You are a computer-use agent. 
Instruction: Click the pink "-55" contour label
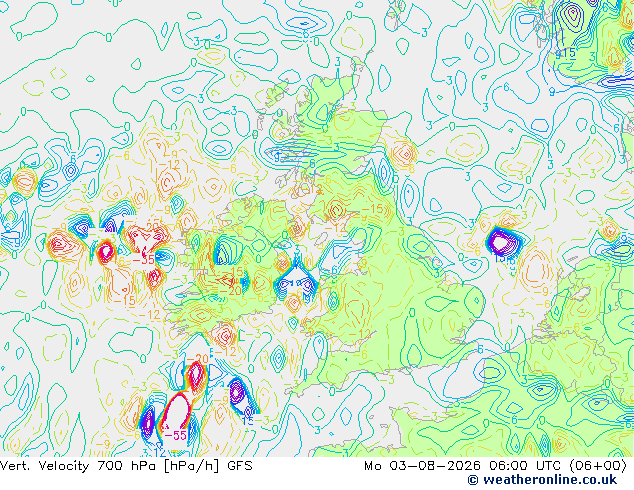click(x=176, y=435)
